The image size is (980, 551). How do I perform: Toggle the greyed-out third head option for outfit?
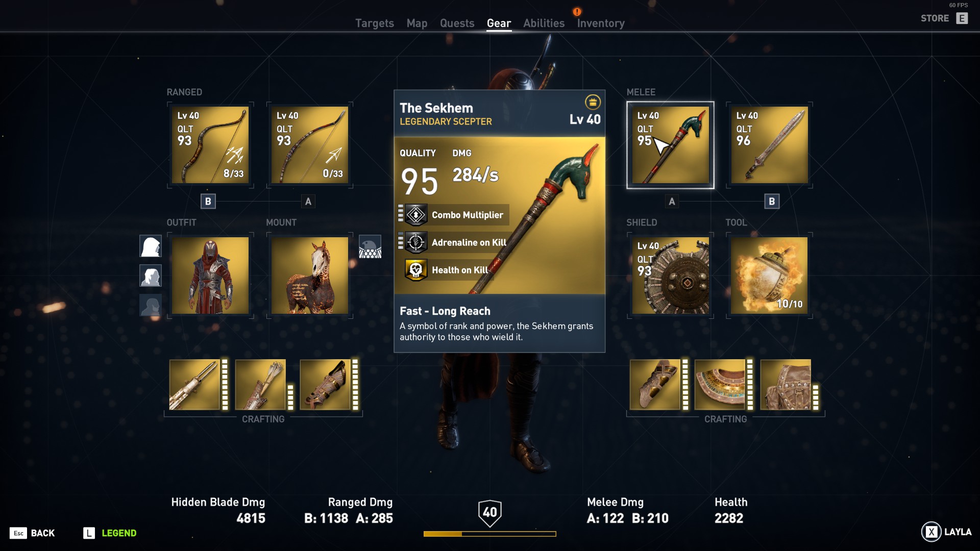tap(151, 305)
